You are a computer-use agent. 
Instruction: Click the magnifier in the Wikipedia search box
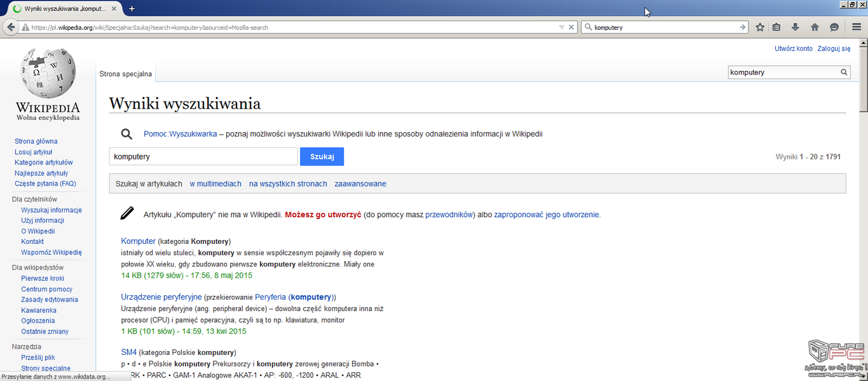tap(844, 72)
